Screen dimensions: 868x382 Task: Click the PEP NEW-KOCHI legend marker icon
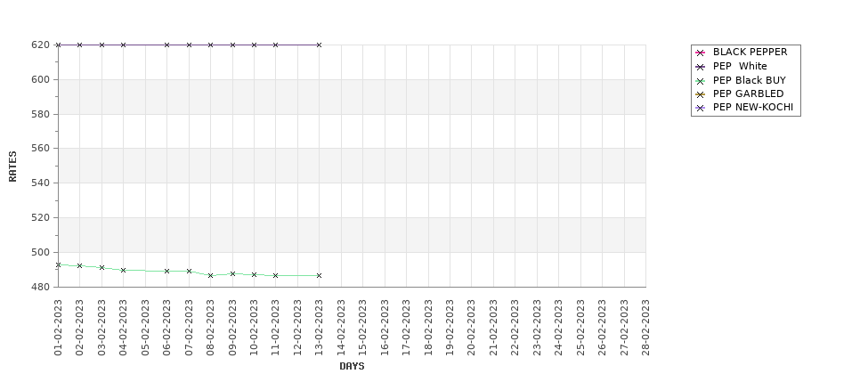(701, 108)
